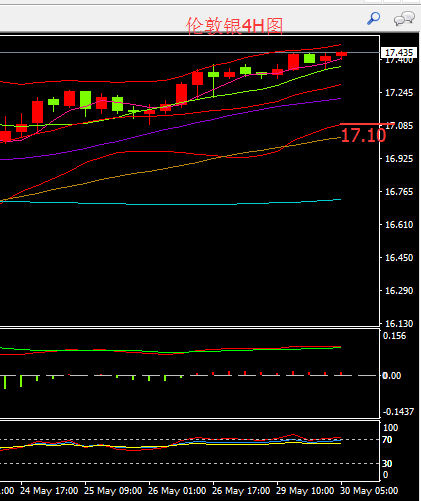
Task: Select the latest red candlestick near 17.435
Action: coord(341,54)
